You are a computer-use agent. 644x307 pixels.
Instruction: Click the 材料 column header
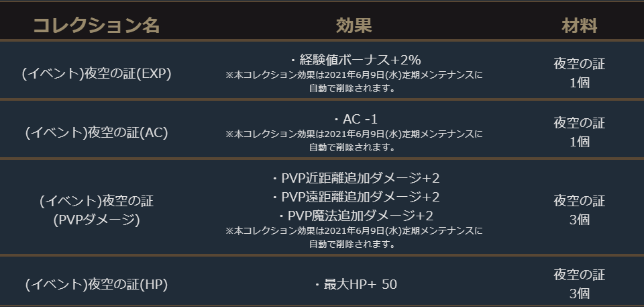(579, 26)
